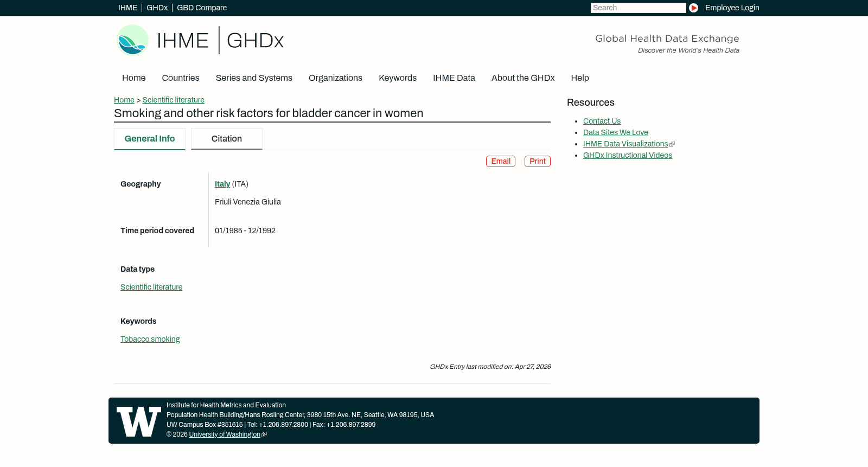Open About the GHDx menu item
This screenshot has height=467, width=868.
(523, 78)
